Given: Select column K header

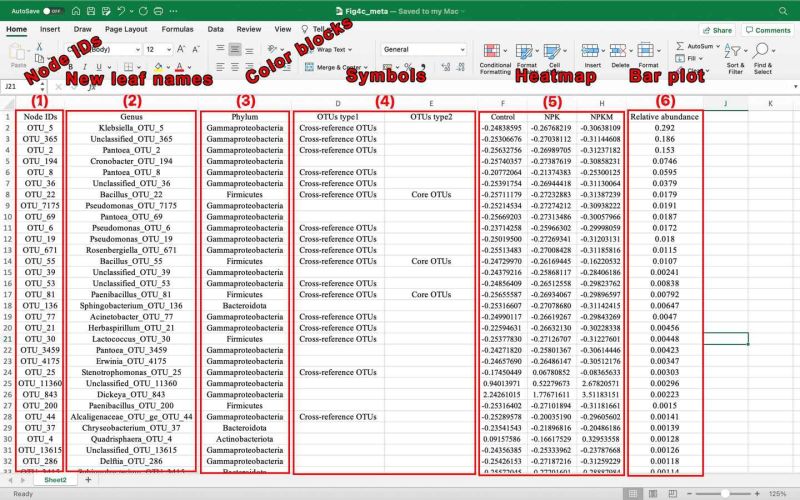Looking at the screenshot, I should [x=770, y=104].
